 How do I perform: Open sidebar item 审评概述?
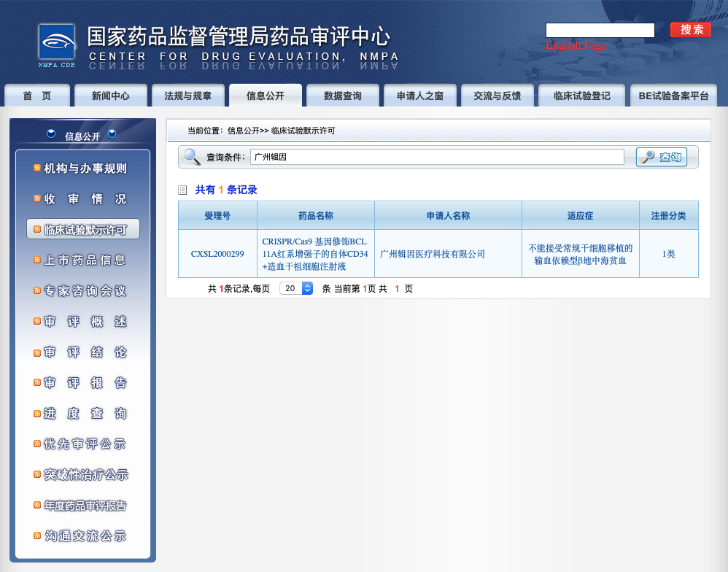pos(85,321)
